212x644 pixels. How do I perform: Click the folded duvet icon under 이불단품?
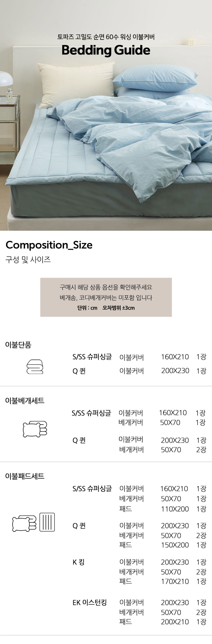(x=35, y=367)
